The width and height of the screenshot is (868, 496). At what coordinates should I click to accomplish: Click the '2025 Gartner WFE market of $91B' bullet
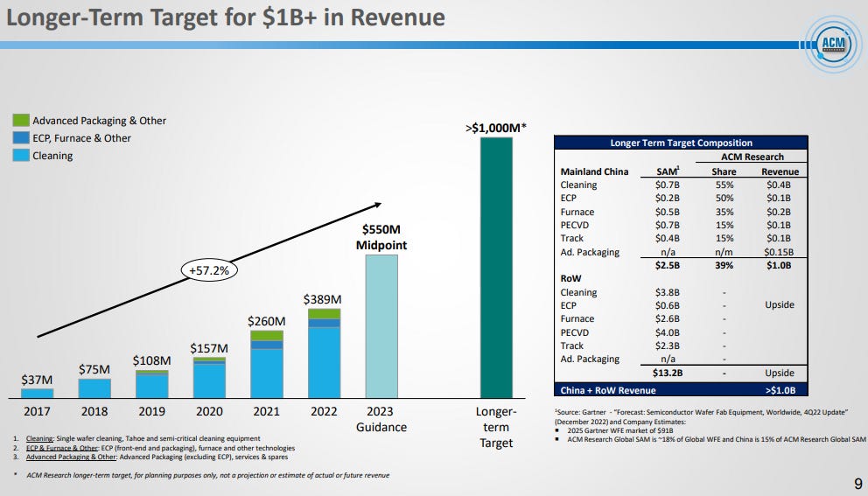[x=620, y=430]
